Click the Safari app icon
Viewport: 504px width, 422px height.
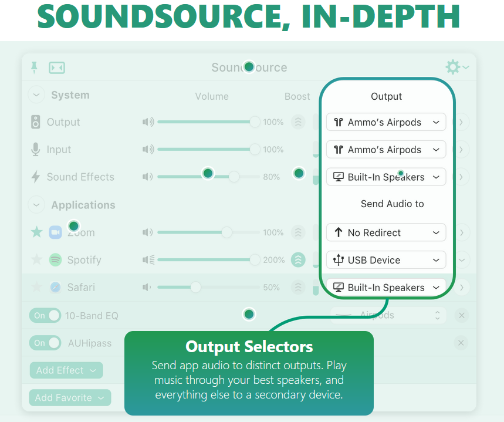55,287
